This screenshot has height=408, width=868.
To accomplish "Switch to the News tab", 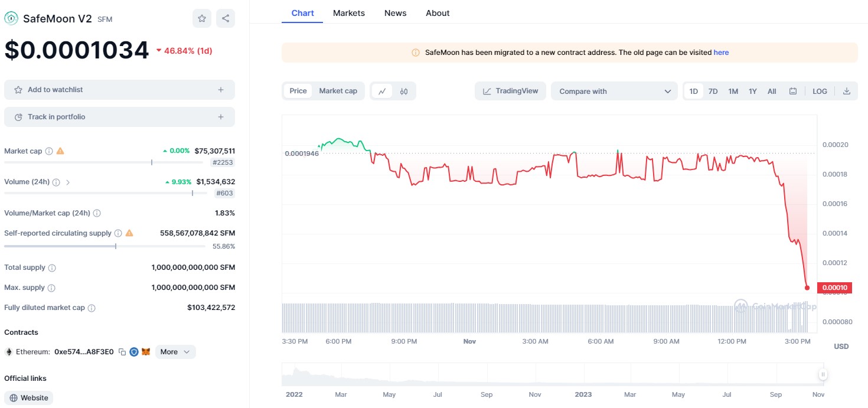I will (x=395, y=13).
